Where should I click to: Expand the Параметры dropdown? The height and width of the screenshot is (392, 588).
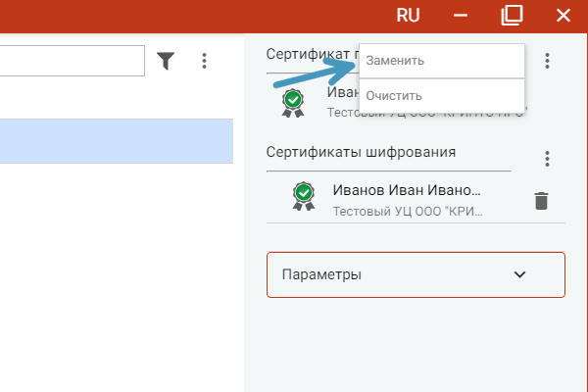416,274
